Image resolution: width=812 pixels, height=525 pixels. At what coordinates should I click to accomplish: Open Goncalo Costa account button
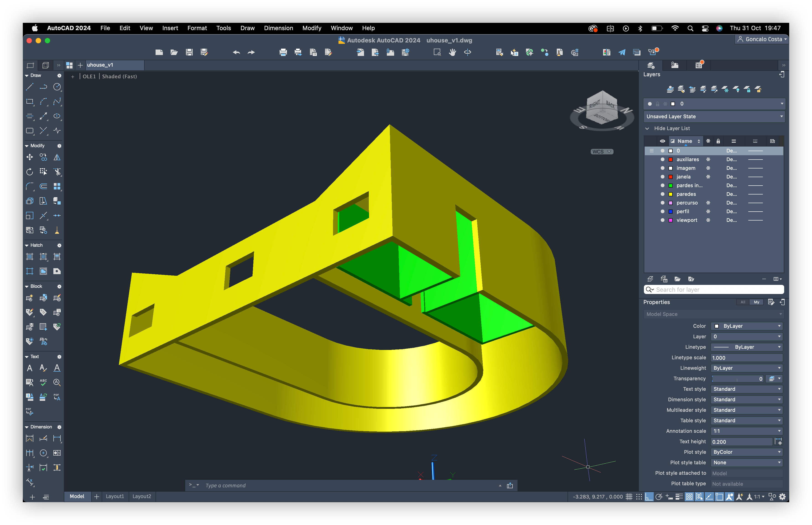point(762,39)
